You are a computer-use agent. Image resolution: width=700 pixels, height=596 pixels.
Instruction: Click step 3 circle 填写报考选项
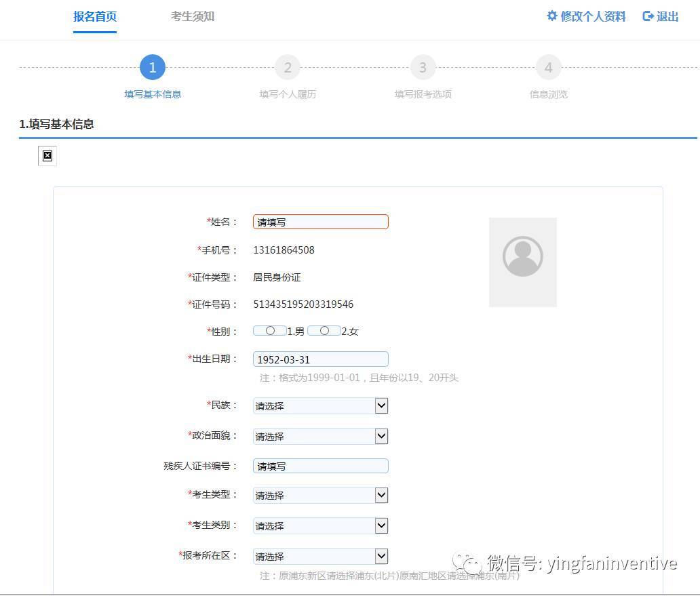coord(423,68)
